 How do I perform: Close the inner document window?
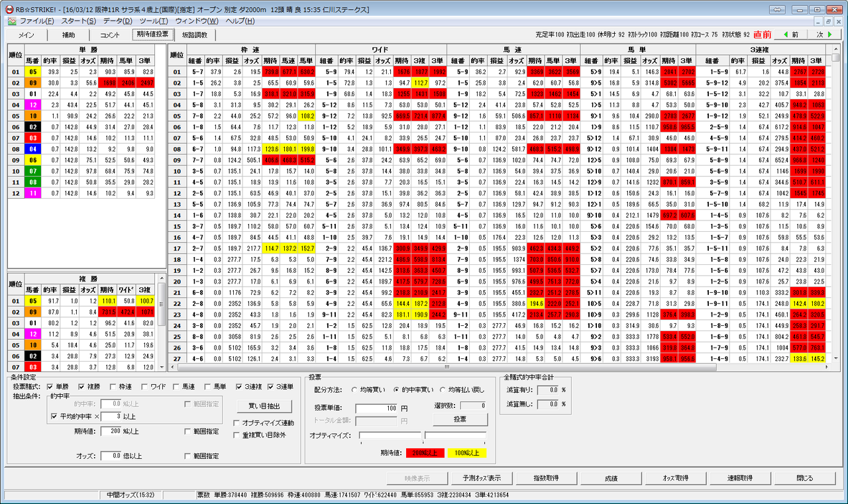point(839,21)
